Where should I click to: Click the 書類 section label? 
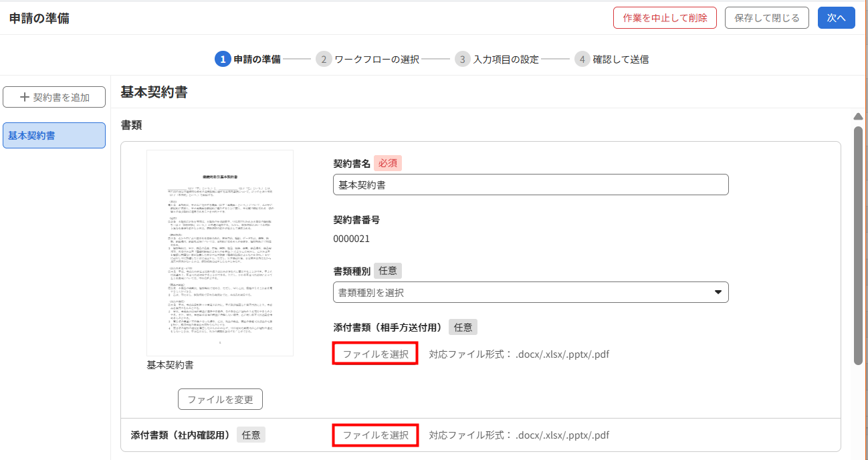(131, 124)
